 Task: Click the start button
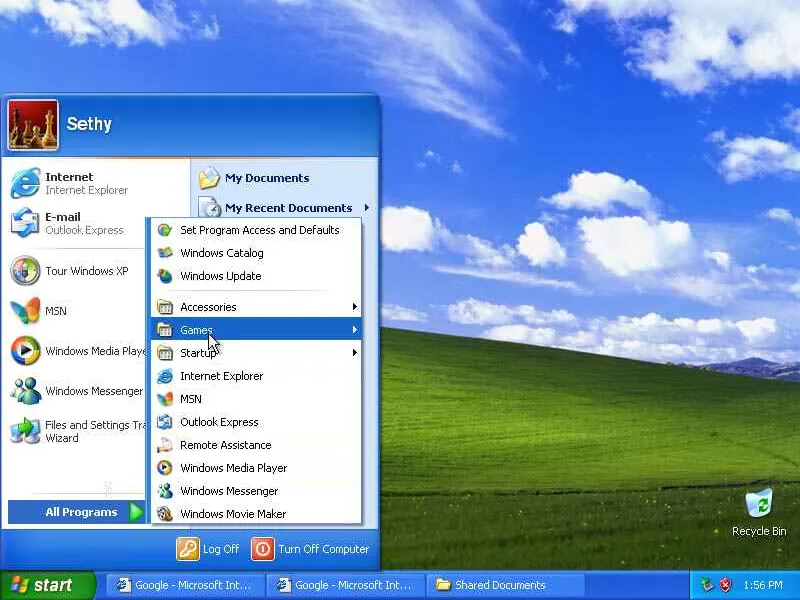click(x=47, y=585)
